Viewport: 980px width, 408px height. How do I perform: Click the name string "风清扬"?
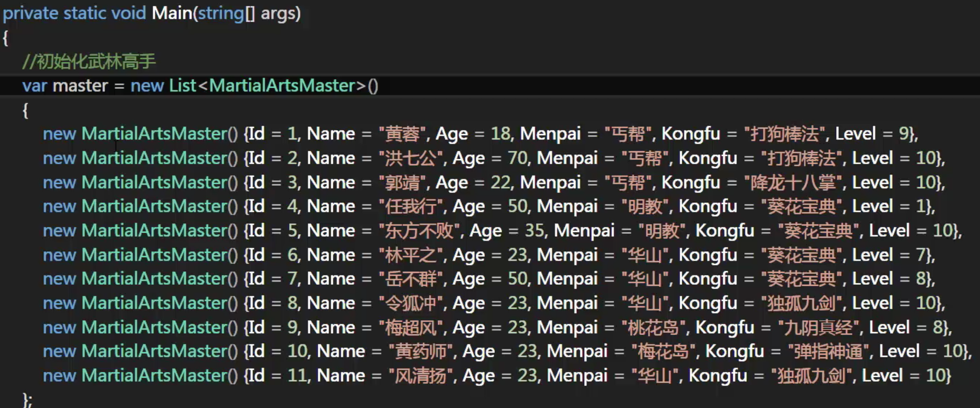point(422,376)
